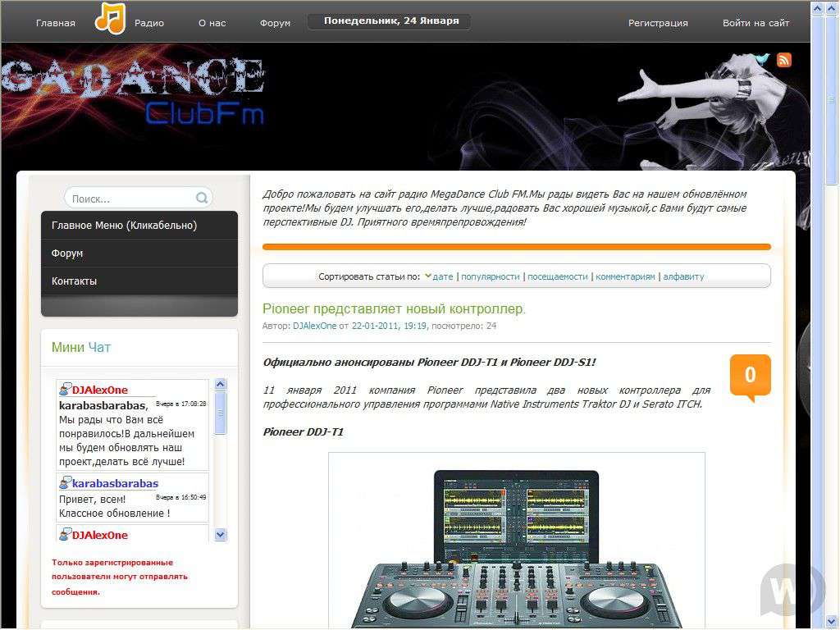840x630 pixels.
Task: Open article title Pioneer представляет новый контроллер
Action: click(394, 309)
